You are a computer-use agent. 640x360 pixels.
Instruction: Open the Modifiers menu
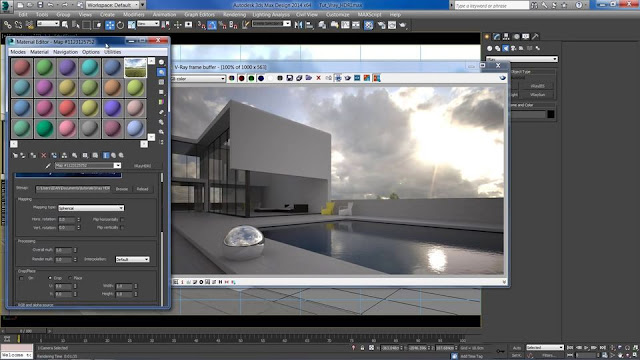pos(133,14)
